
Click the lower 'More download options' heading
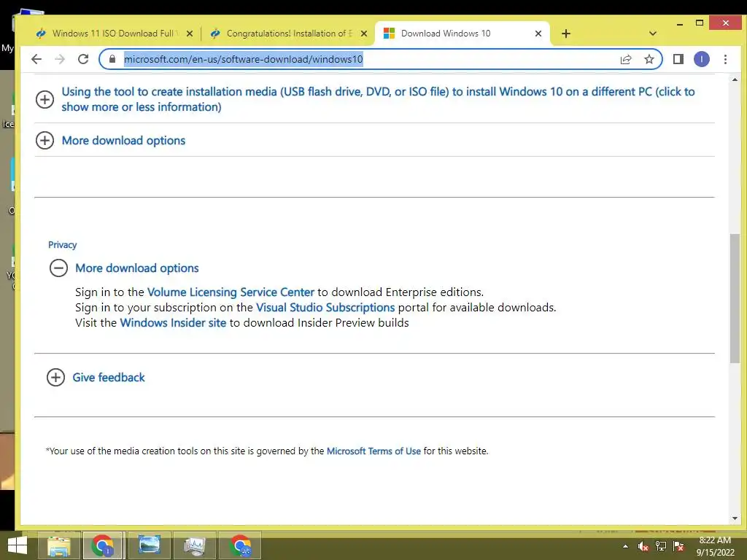(x=136, y=268)
